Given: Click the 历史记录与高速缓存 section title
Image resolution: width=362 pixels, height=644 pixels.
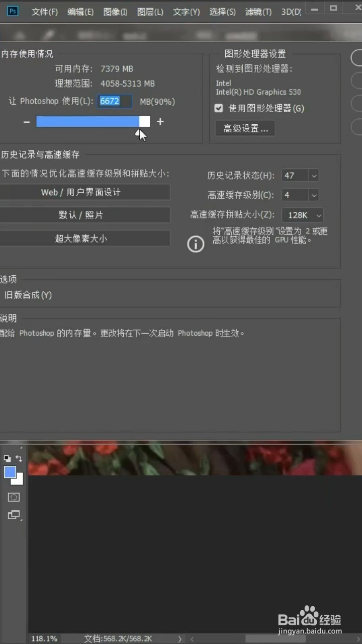Looking at the screenshot, I should coord(40,155).
